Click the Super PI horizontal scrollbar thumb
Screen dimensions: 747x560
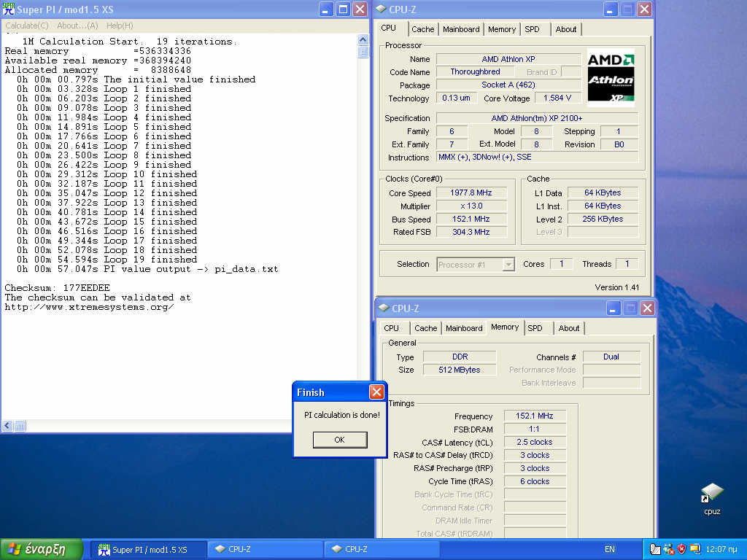(20, 426)
